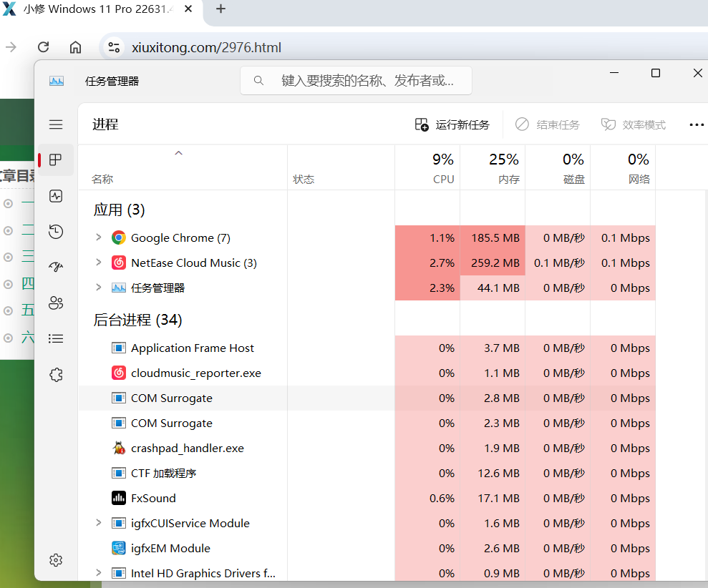Open Services page puzzle icon in sidebar
The width and height of the screenshot is (708, 588).
56,375
